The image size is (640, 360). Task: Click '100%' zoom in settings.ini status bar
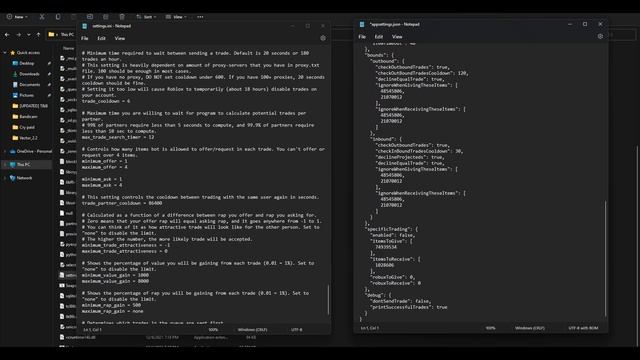[213, 329]
